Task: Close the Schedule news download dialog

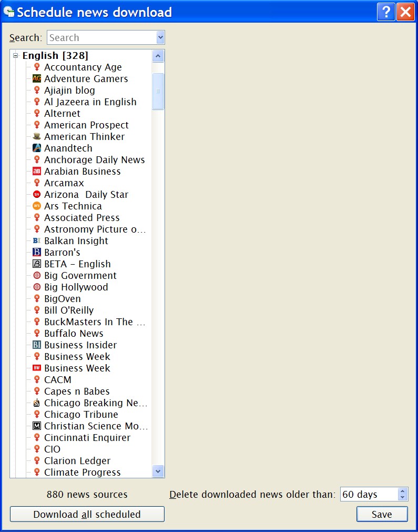Action: coord(405,12)
